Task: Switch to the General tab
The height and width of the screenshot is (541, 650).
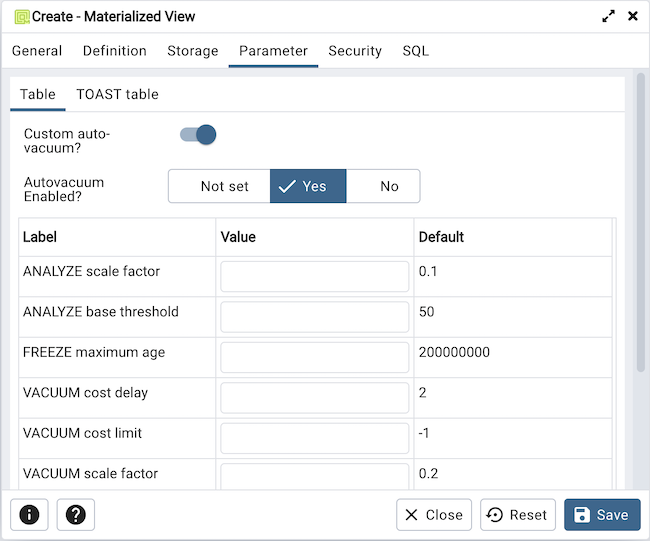Action: pyautogui.click(x=37, y=51)
